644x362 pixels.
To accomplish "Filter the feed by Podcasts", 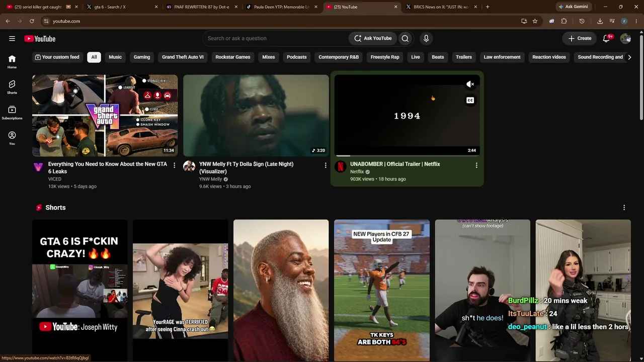I will [x=297, y=57].
